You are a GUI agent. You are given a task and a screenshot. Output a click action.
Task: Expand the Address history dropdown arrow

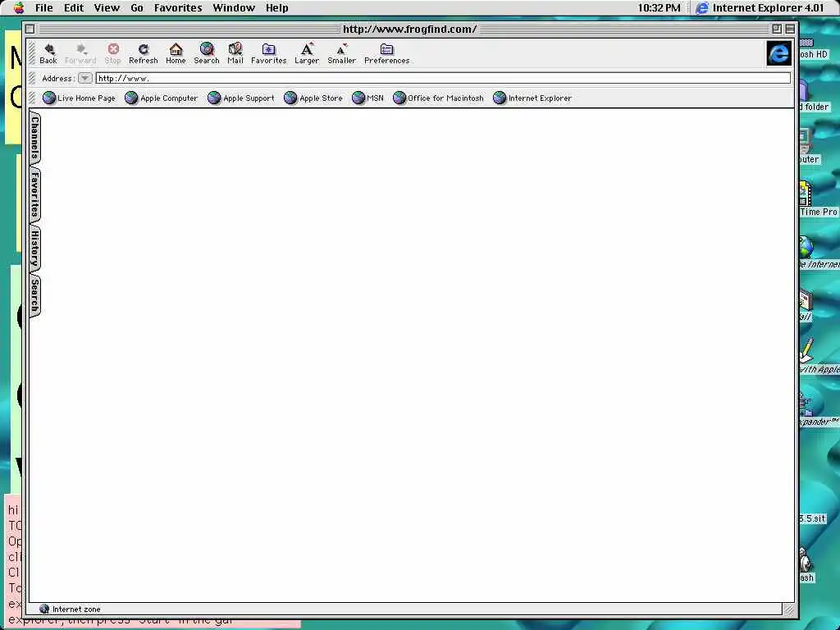point(84,78)
